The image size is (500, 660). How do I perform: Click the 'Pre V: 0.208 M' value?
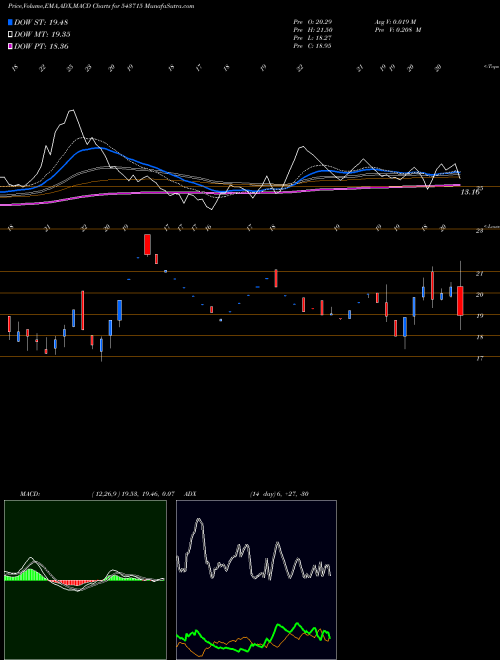397,29
